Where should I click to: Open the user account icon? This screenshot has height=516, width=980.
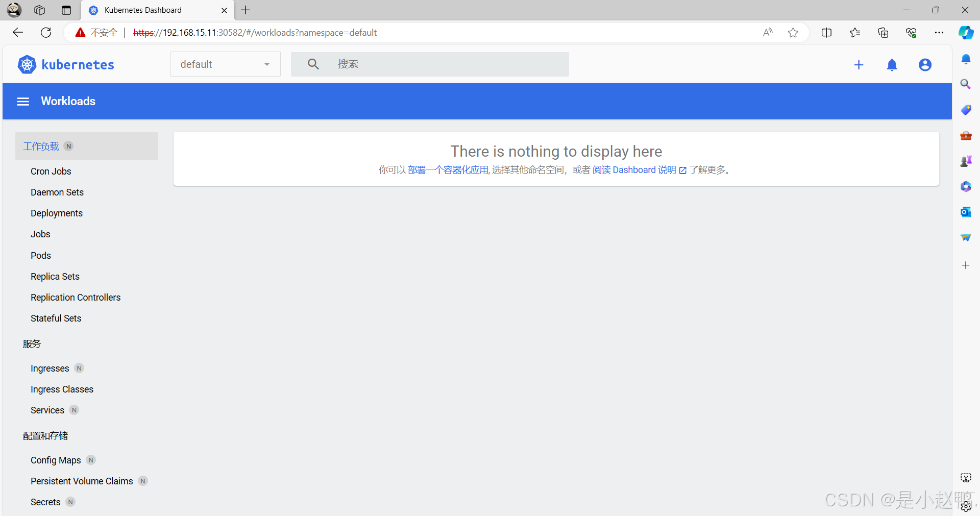pos(925,65)
